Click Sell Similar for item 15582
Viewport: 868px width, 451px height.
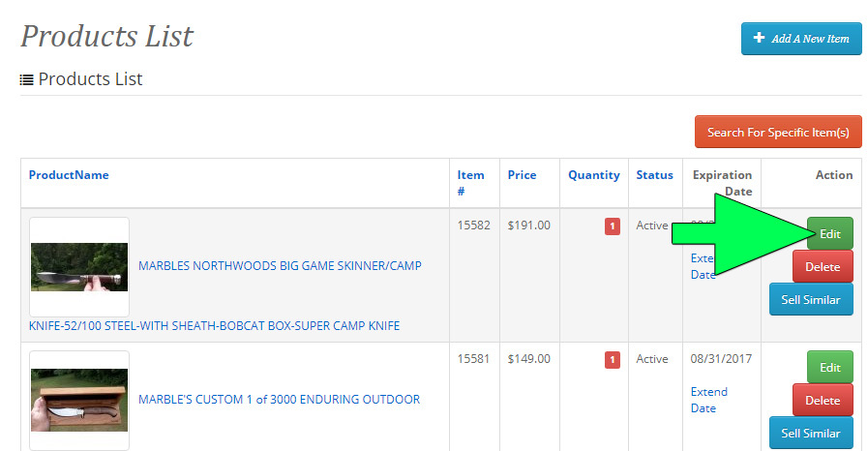(811, 299)
